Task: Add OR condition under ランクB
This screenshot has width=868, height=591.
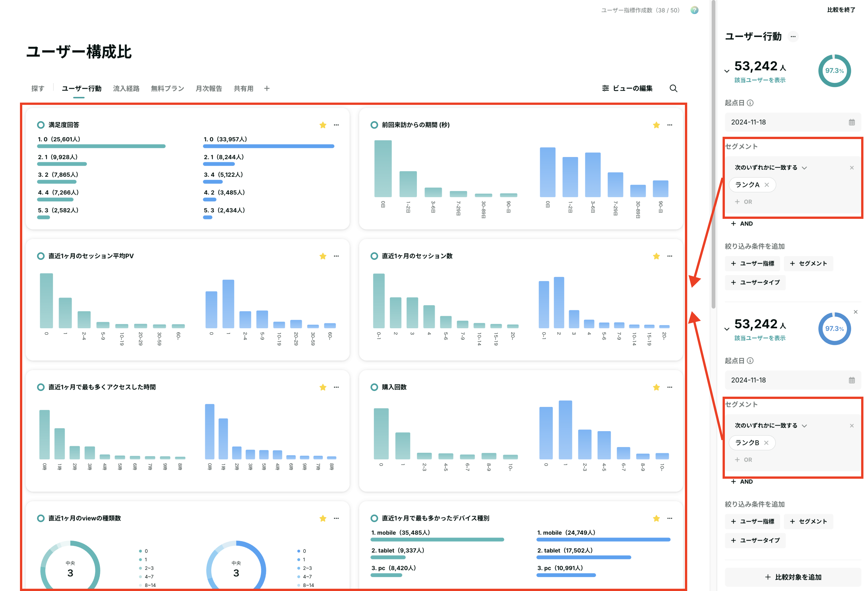Action: [743, 460]
